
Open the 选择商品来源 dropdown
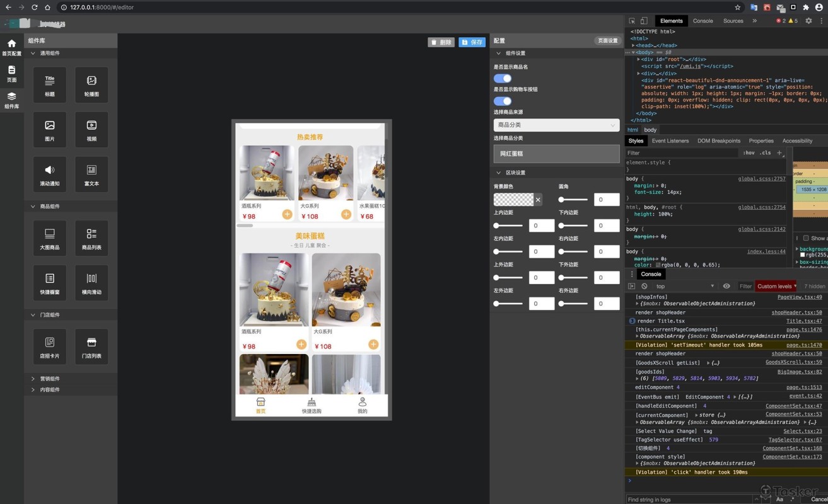click(x=556, y=125)
